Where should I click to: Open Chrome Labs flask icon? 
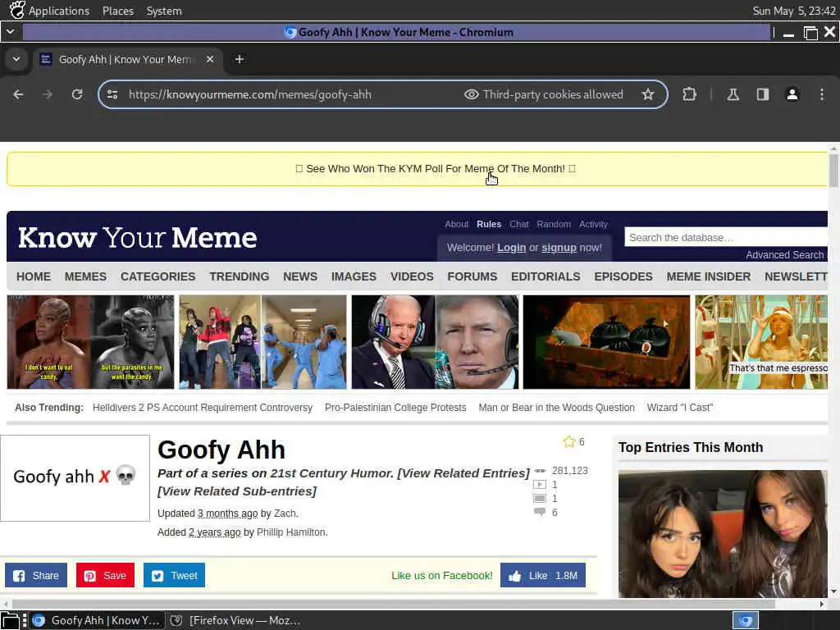[x=733, y=94]
